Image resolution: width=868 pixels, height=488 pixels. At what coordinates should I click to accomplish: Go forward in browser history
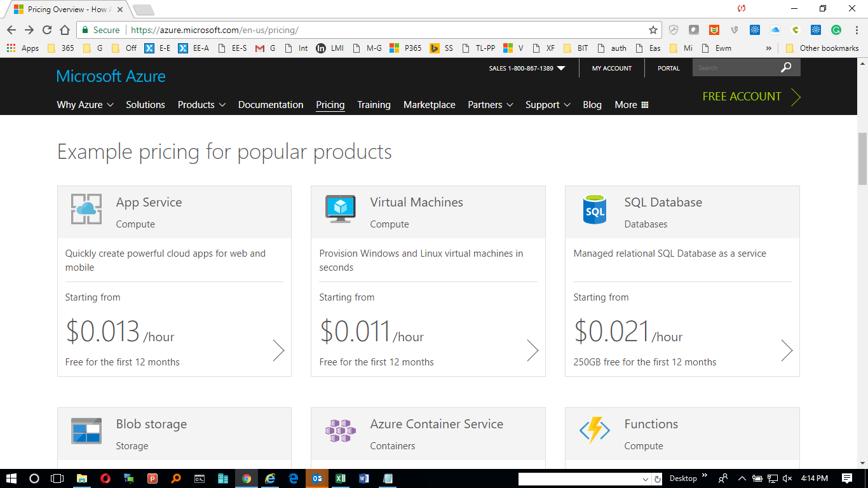[29, 30]
